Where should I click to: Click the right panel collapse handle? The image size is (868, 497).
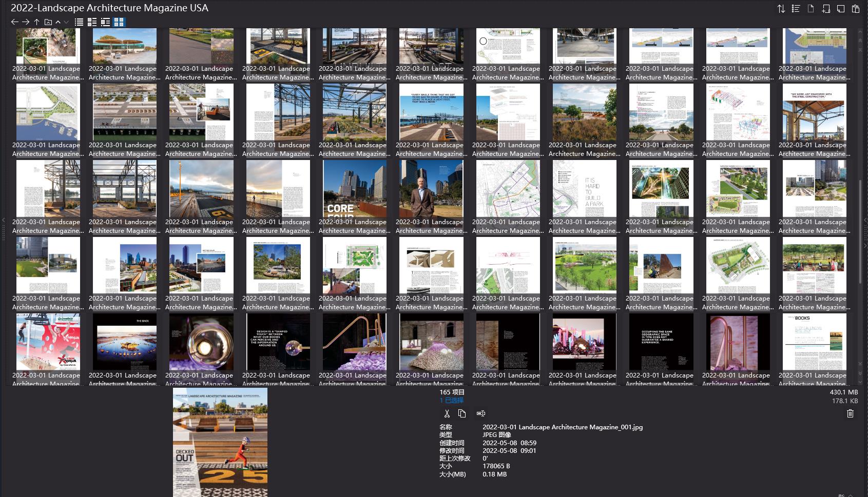coord(865,220)
